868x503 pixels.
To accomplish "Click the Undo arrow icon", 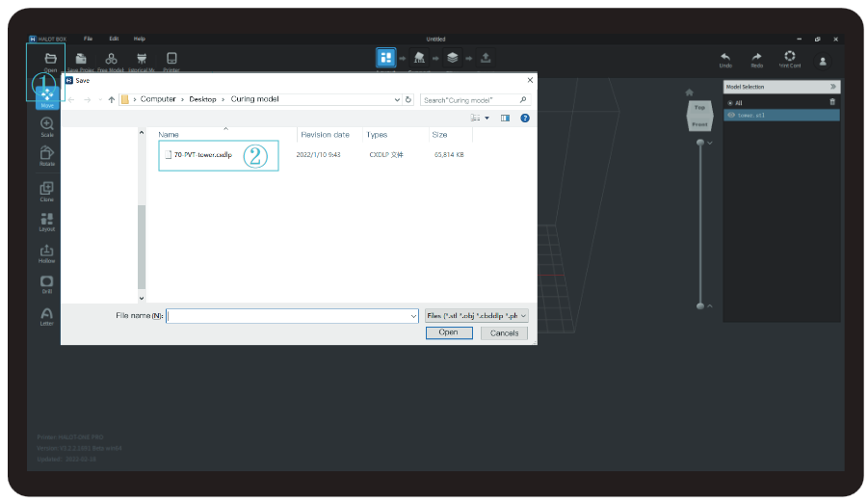I will click(725, 57).
